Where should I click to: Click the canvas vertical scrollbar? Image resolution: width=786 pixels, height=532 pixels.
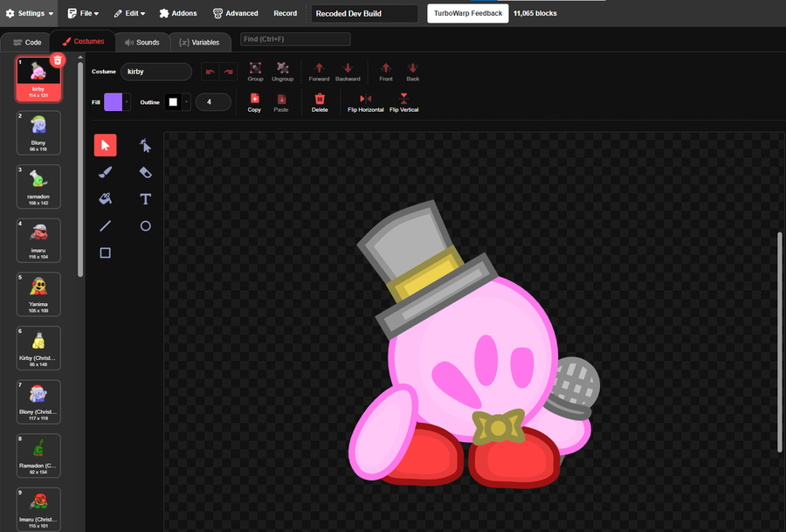pyautogui.click(x=780, y=342)
